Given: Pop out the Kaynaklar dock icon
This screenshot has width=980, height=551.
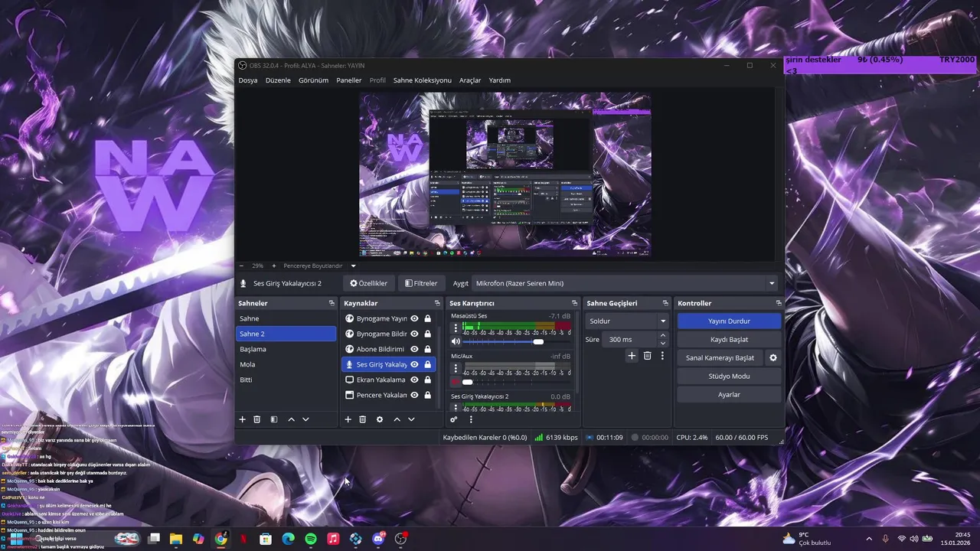Looking at the screenshot, I should [x=437, y=303].
